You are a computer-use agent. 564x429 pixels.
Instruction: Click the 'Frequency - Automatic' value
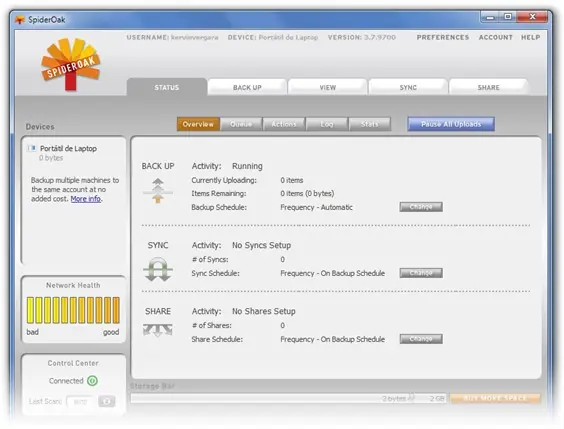tap(317, 207)
